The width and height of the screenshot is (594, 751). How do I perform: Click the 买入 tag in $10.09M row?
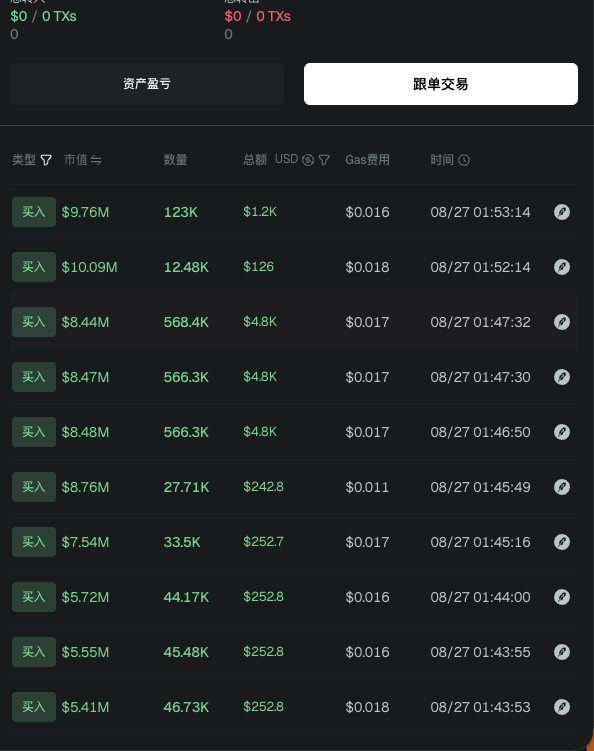pyautogui.click(x=34, y=267)
